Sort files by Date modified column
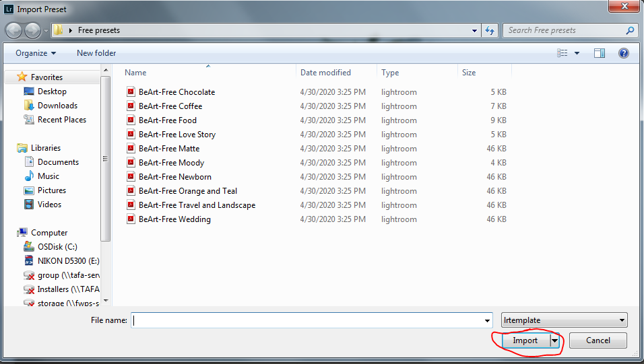This screenshot has height=364, width=644. (x=325, y=73)
